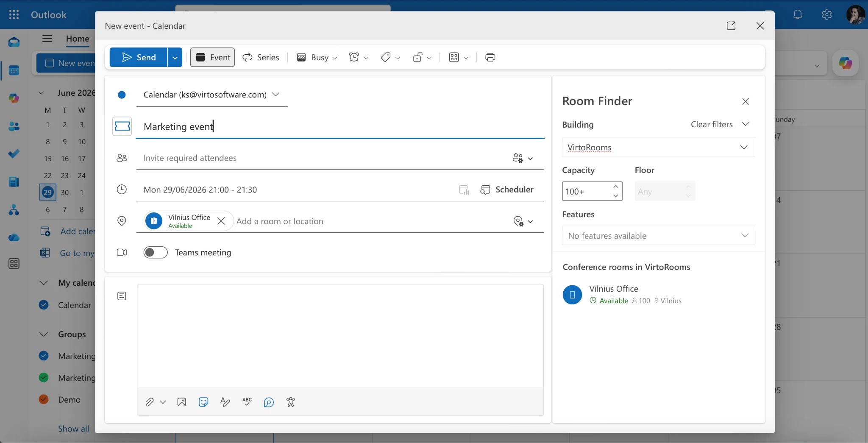Click the Send button
The width and height of the screenshot is (868, 443).
pyautogui.click(x=139, y=57)
